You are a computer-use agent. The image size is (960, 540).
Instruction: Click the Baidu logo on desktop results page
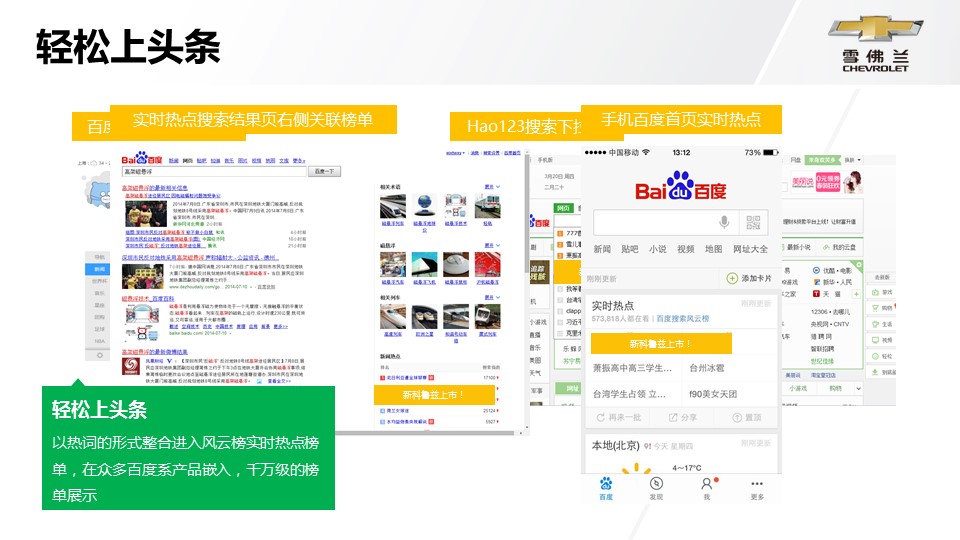pyautogui.click(x=141, y=159)
